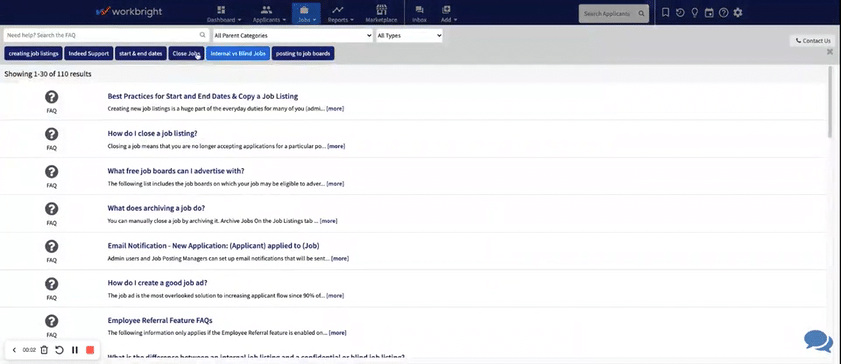This screenshot has width=841, height=364.
Task: Click FAQ icon beside archiving a job
Action: (51, 209)
